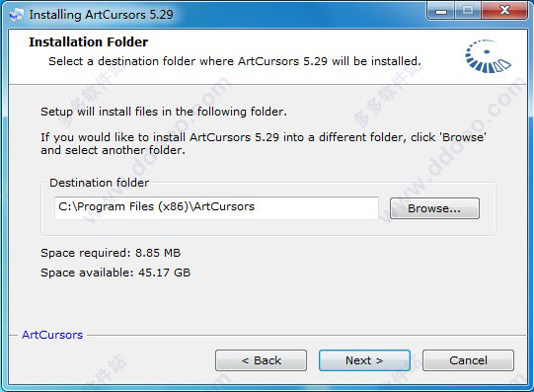Viewport: 534px width, 392px height.
Task: Go to the previous step with Back
Action: point(261,360)
